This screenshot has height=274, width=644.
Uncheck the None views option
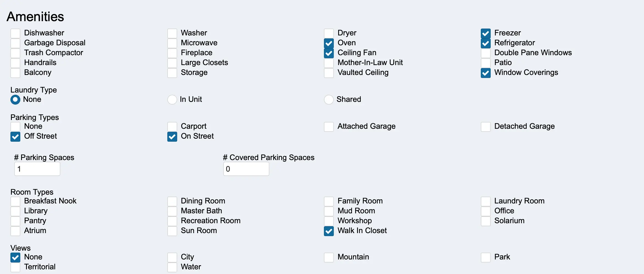tap(15, 257)
